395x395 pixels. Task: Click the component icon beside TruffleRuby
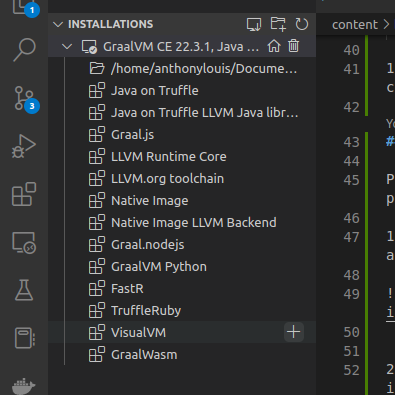97,310
